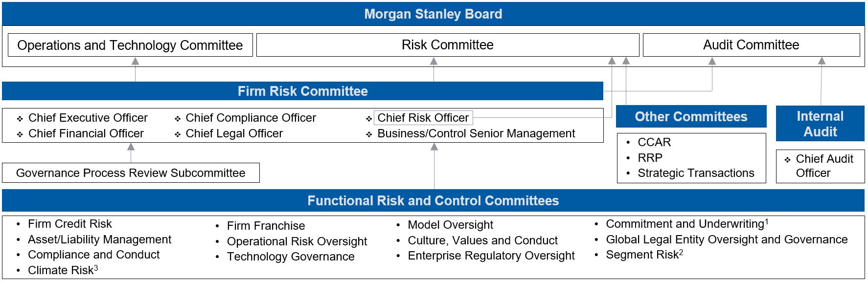Click the Chief Risk Officer box
This screenshot has height=282, width=868.
tap(423, 118)
